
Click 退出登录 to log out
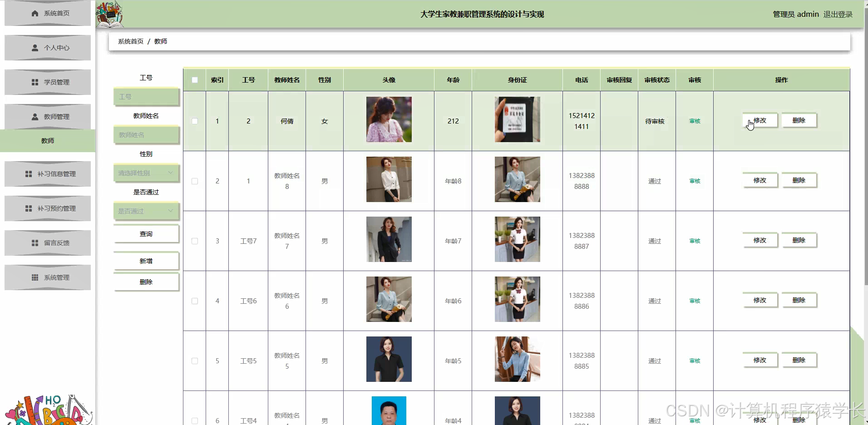coord(838,14)
